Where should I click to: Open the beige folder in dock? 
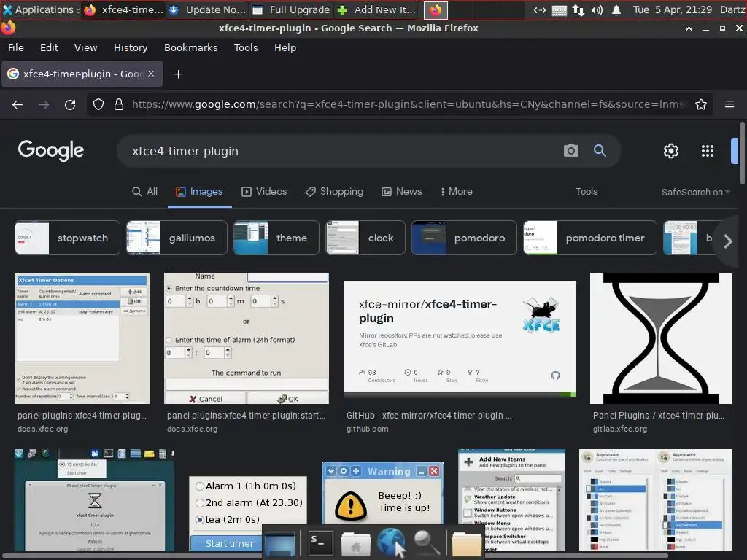(466, 543)
